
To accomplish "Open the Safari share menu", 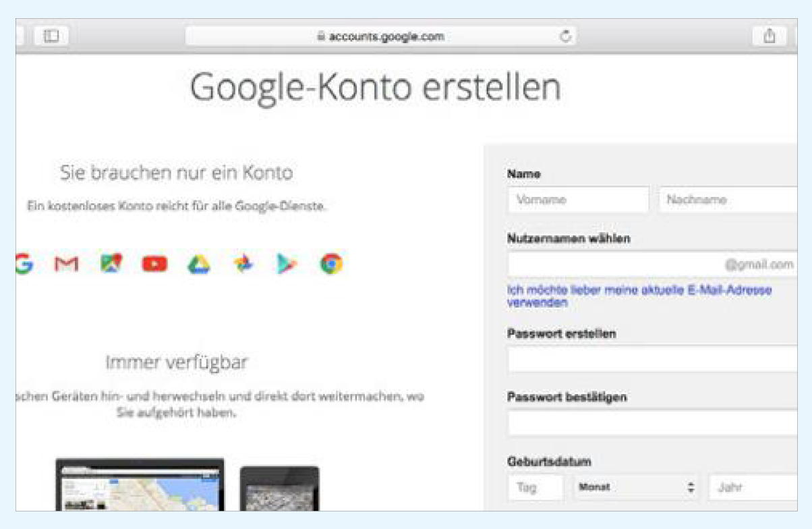I will (x=770, y=36).
